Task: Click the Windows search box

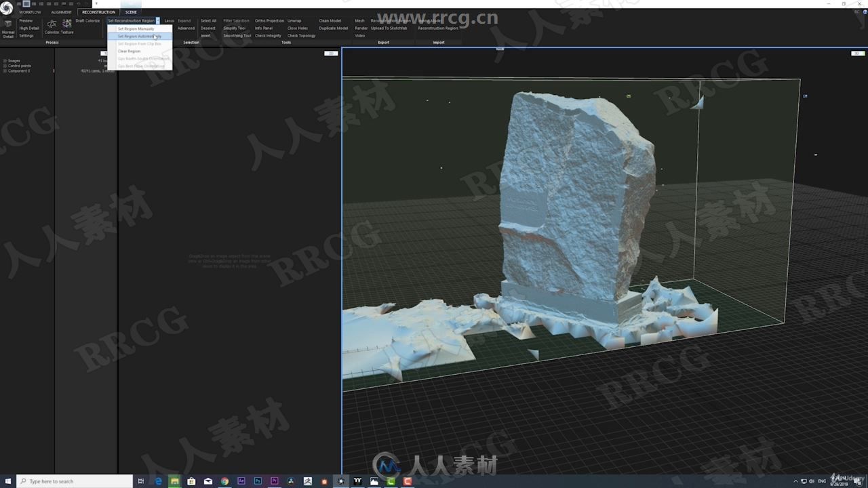Action: pos(75,481)
